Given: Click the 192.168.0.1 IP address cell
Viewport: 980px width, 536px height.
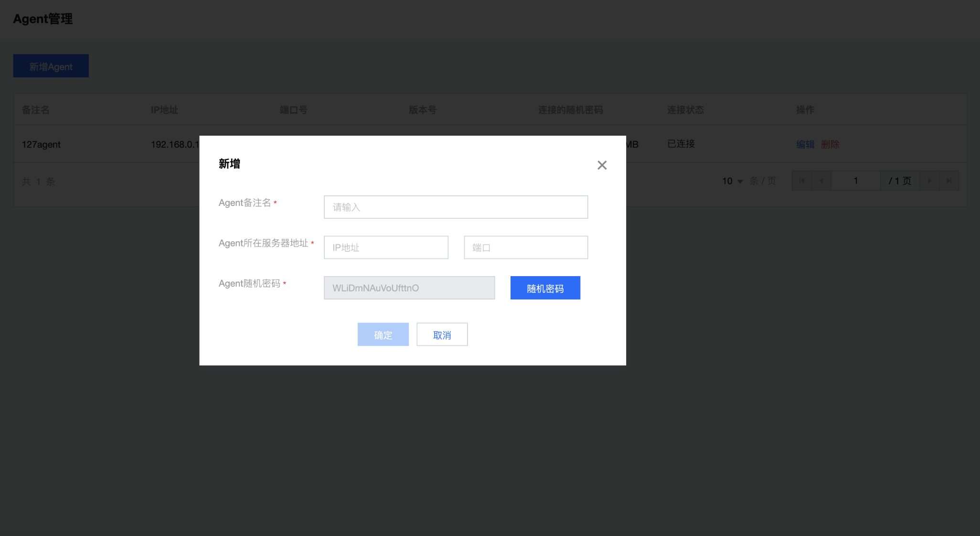Looking at the screenshot, I should point(175,144).
